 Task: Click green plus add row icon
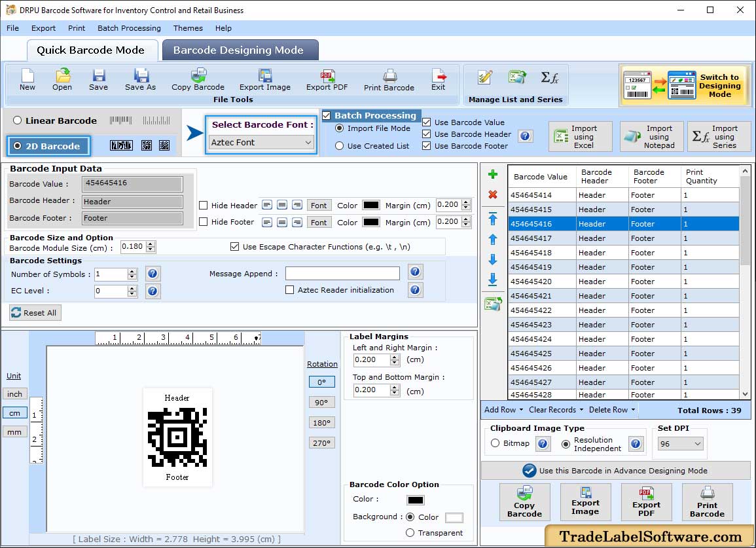[493, 174]
